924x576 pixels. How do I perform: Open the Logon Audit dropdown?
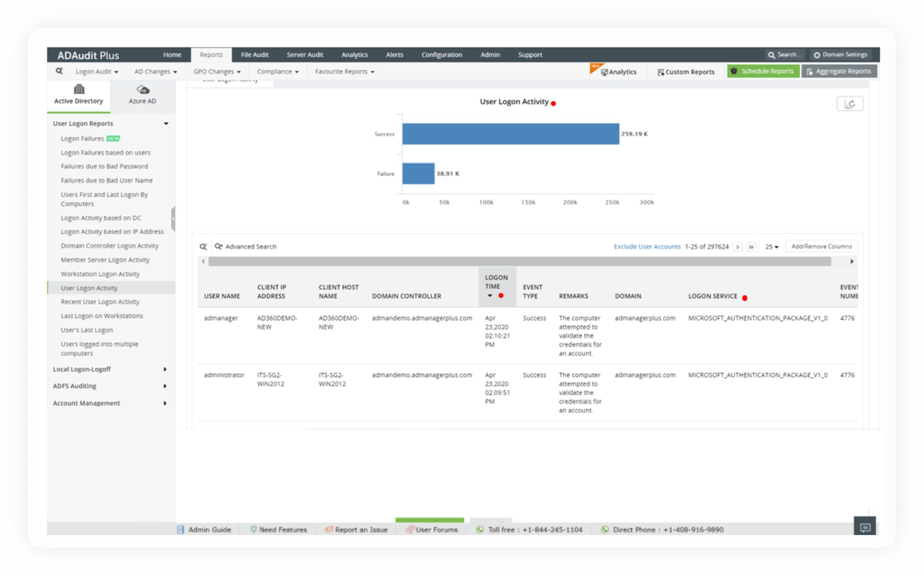[97, 71]
